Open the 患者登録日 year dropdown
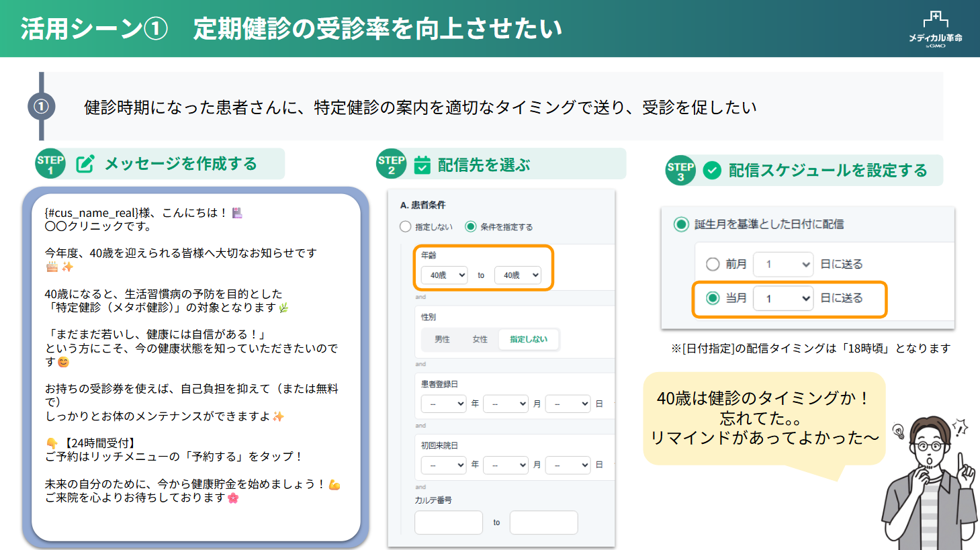This screenshot has height=550, width=980. click(x=443, y=404)
